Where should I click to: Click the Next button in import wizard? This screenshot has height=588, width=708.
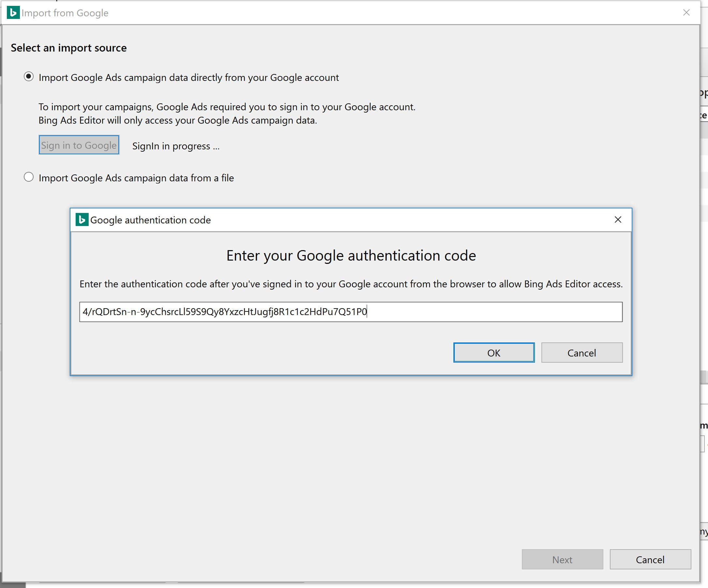562,560
